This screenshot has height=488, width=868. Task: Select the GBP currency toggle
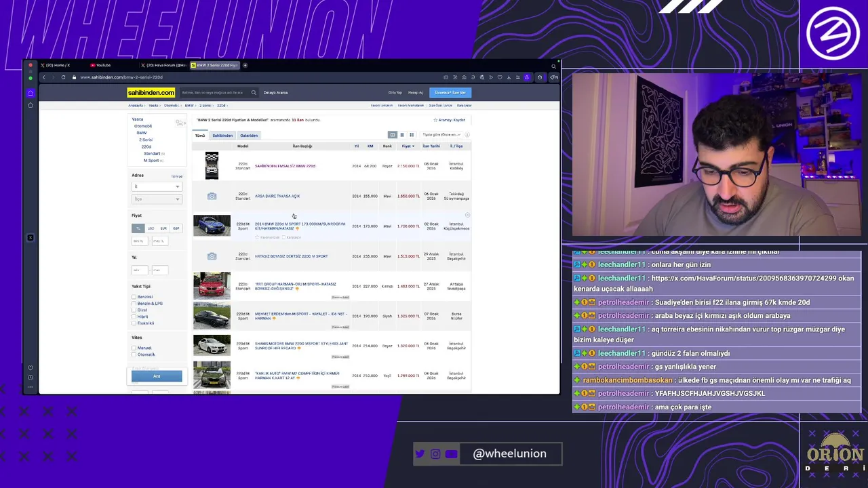pos(176,228)
